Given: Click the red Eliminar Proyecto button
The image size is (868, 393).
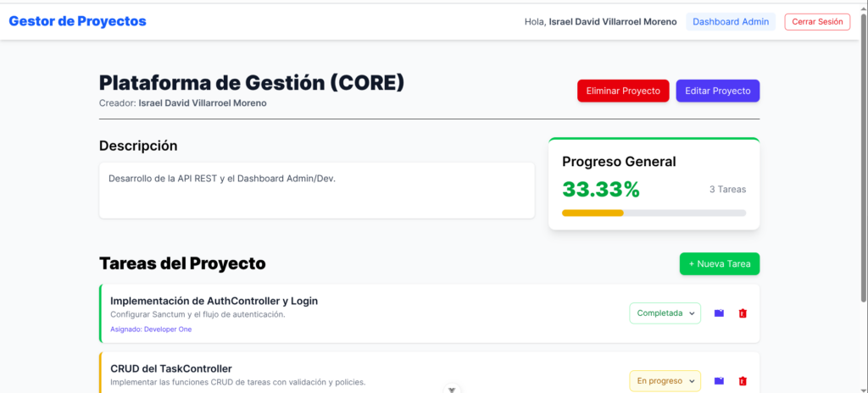Looking at the screenshot, I should pos(623,91).
